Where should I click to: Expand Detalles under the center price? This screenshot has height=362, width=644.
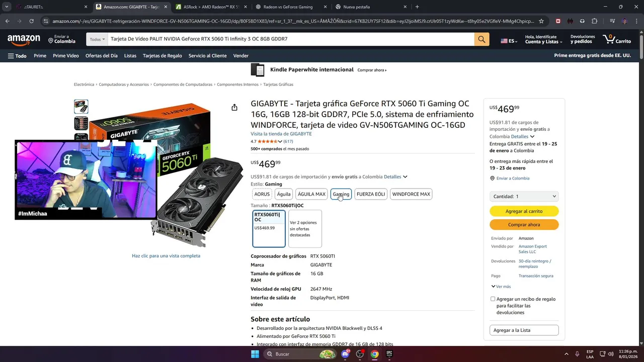(395, 176)
